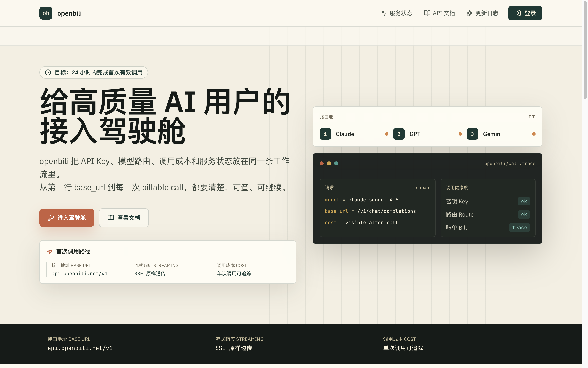Open the 更新日志 nav link

tap(482, 13)
